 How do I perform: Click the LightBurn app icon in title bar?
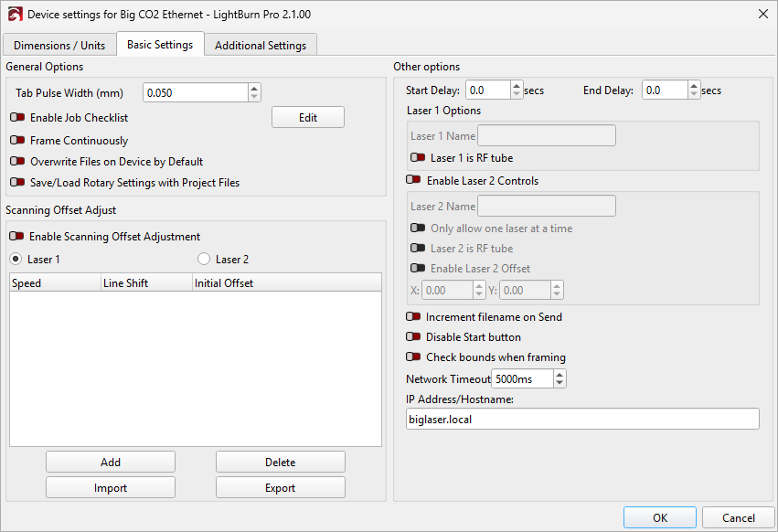point(13,14)
